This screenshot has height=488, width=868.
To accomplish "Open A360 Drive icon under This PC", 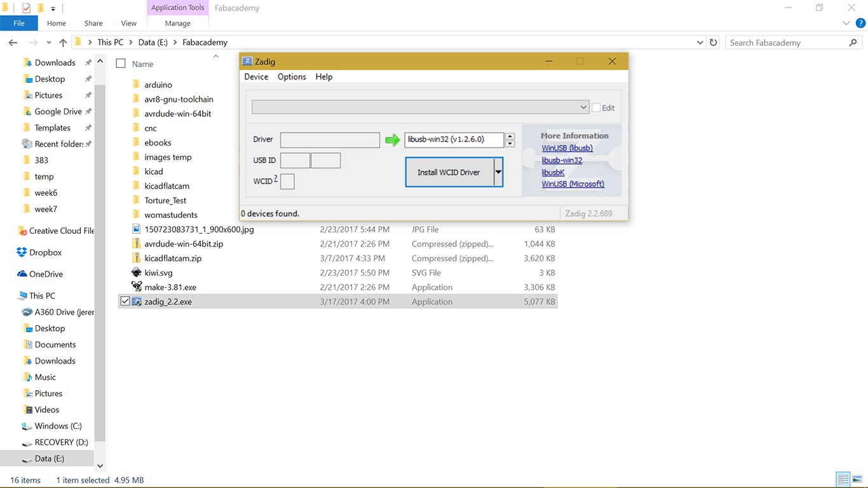I will point(27,312).
